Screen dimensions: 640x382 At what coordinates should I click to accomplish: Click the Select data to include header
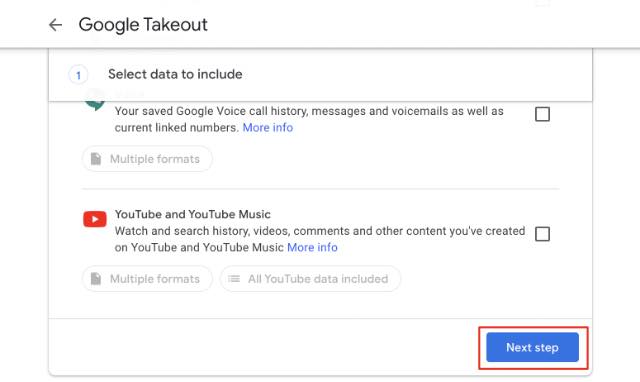coord(175,74)
